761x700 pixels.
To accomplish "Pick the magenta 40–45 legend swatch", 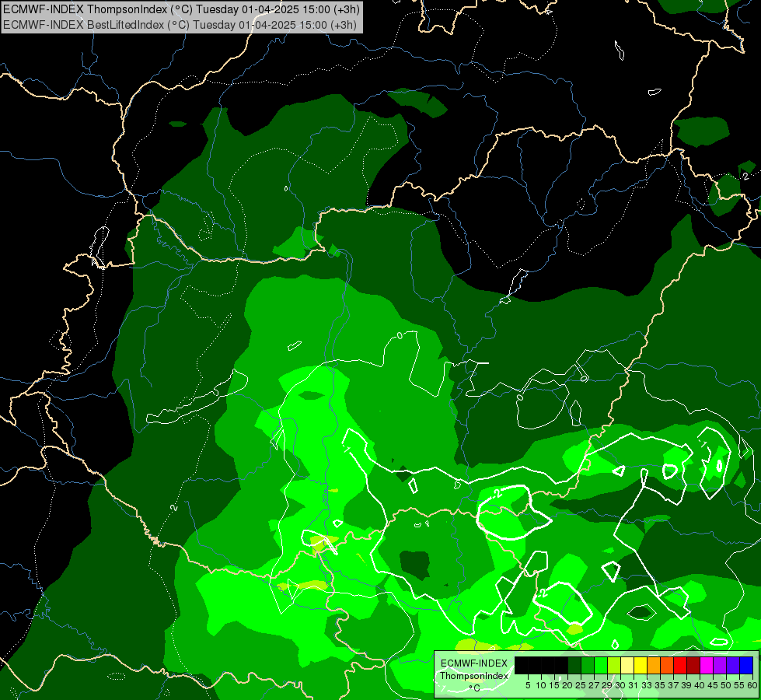I will point(707,665).
